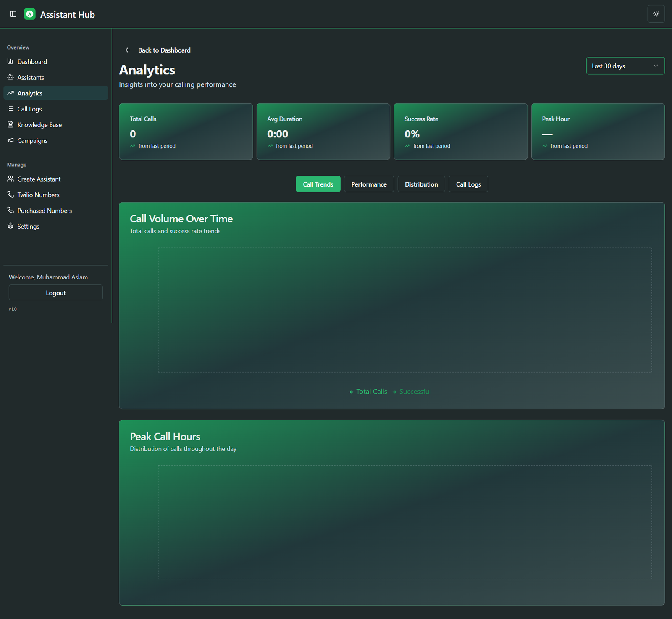Open the Create Assistant page
This screenshot has width=672, height=619.
coord(39,179)
